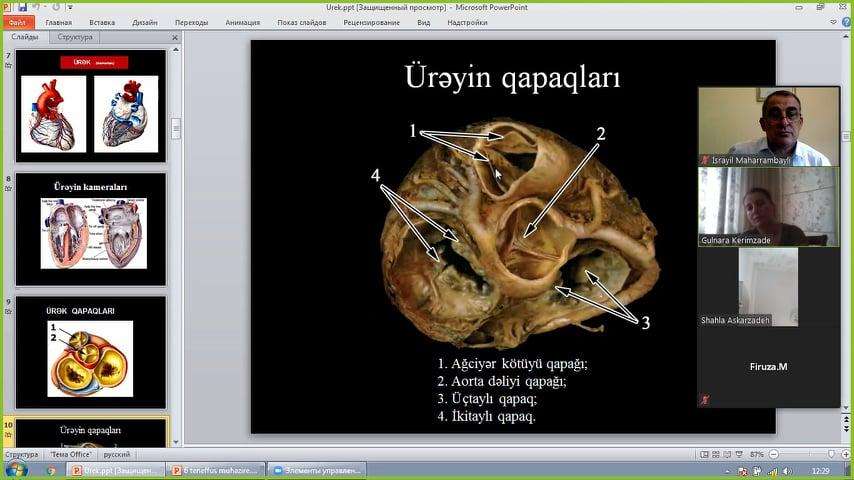Click the text '4. İkitaylı qapaq.'
The width and height of the screenshot is (854, 480).
click(x=486, y=416)
